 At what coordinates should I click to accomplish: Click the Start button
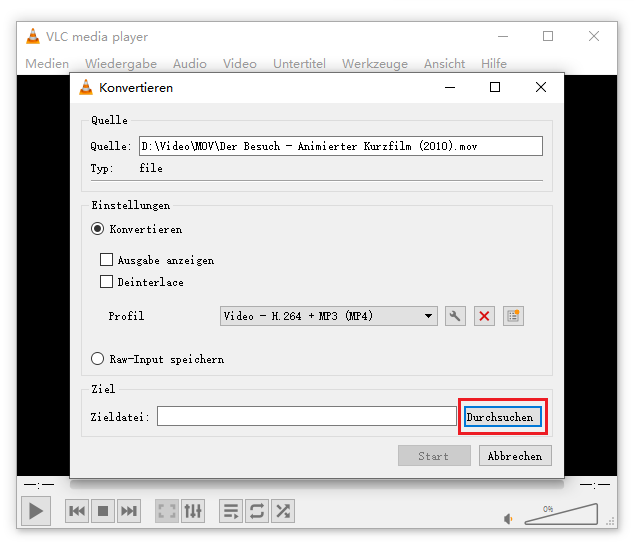pyautogui.click(x=434, y=456)
